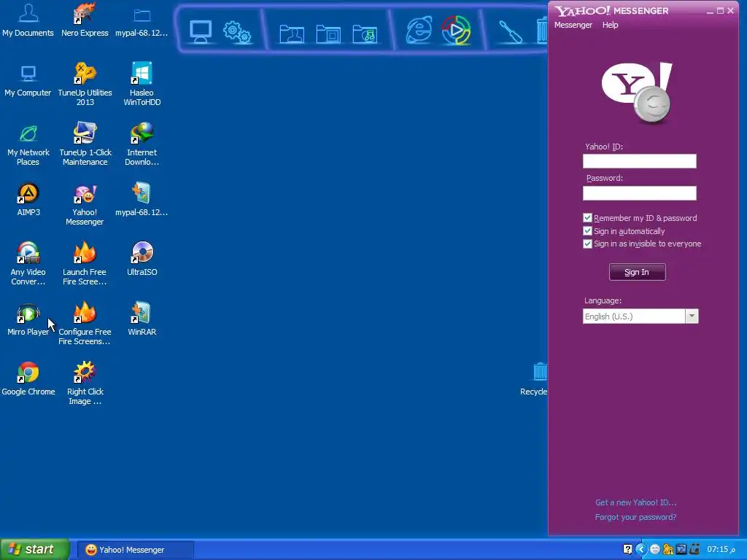Open Internet Download Manager shortcut
The height and width of the screenshot is (560, 747).
pos(142,144)
